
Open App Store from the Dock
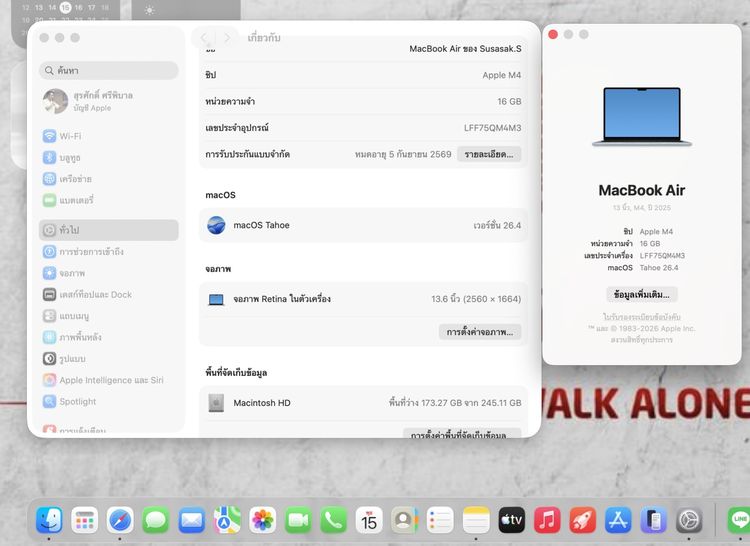[x=618, y=520]
